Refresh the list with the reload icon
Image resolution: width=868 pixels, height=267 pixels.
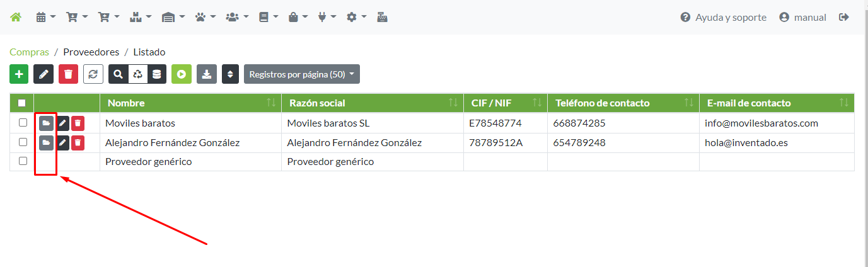[93, 74]
